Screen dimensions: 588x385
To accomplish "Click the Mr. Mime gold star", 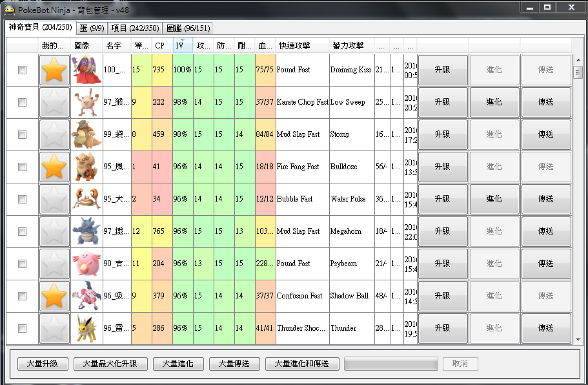I will [54, 296].
